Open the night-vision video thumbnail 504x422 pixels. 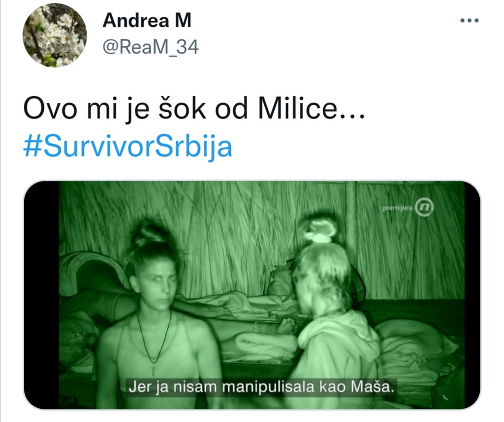click(x=253, y=295)
